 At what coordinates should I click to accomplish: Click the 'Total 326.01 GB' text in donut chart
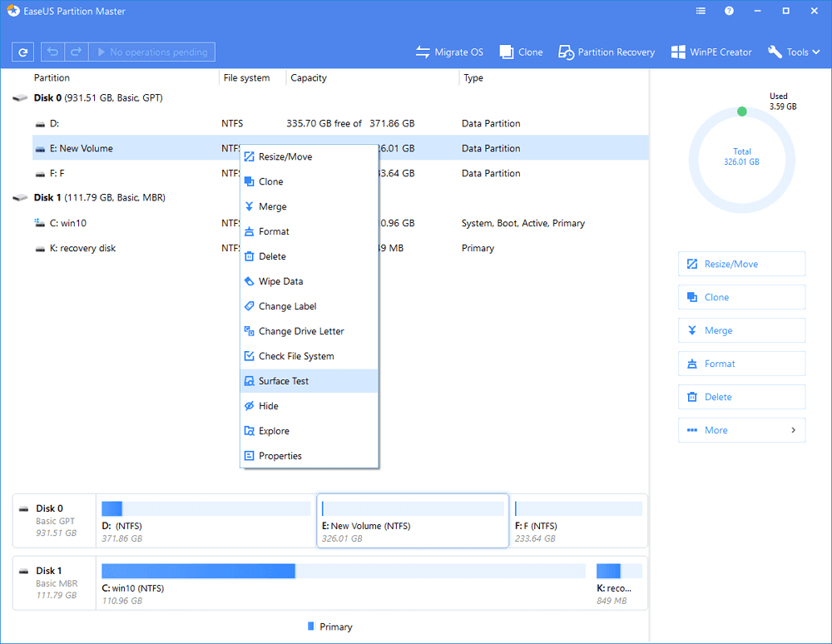click(742, 156)
